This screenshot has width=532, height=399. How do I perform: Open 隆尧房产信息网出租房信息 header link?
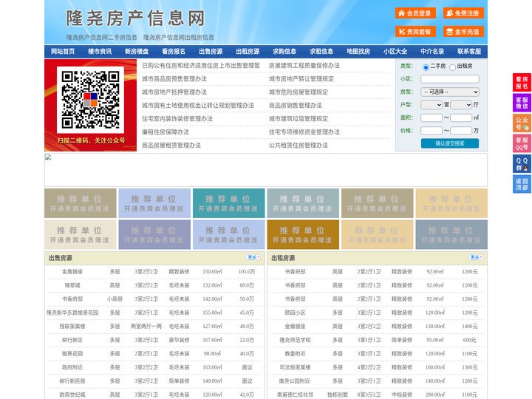(179, 38)
